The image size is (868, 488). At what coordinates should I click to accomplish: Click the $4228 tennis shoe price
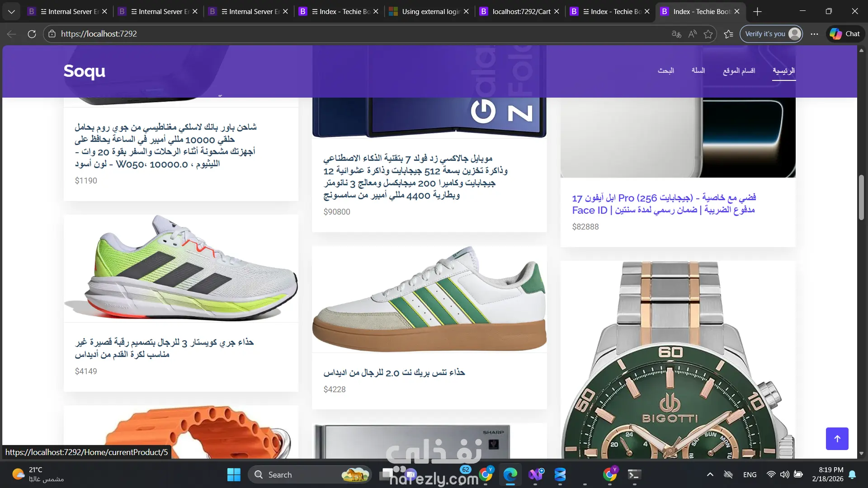(335, 389)
